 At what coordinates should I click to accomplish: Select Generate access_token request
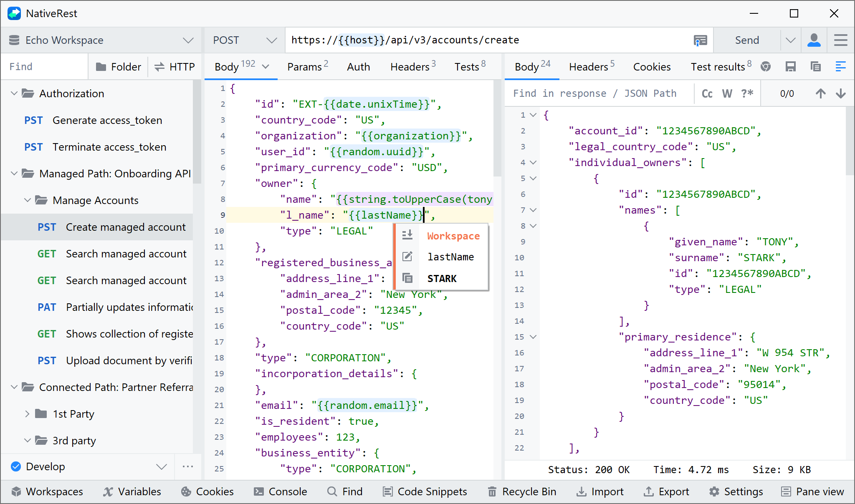point(107,120)
